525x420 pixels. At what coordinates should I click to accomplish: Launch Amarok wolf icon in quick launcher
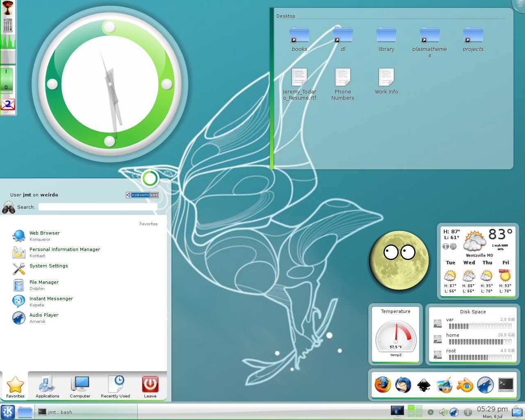point(485,385)
